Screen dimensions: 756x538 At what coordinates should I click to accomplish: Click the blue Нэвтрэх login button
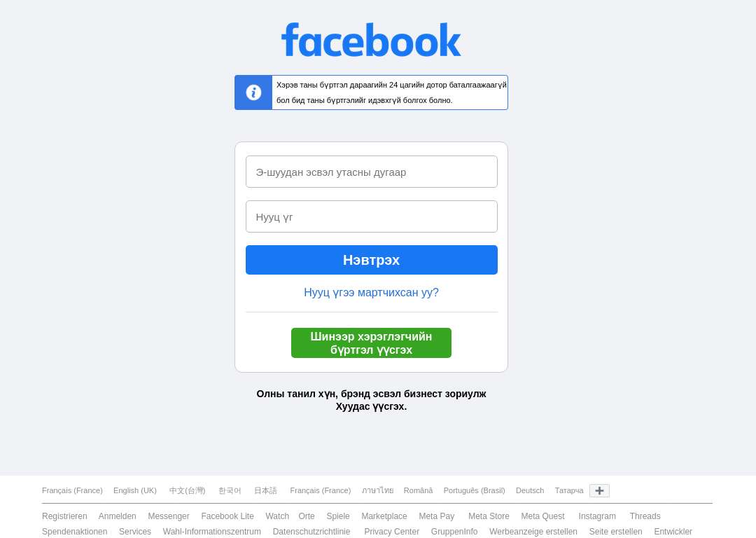pyautogui.click(x=371, y=260)
